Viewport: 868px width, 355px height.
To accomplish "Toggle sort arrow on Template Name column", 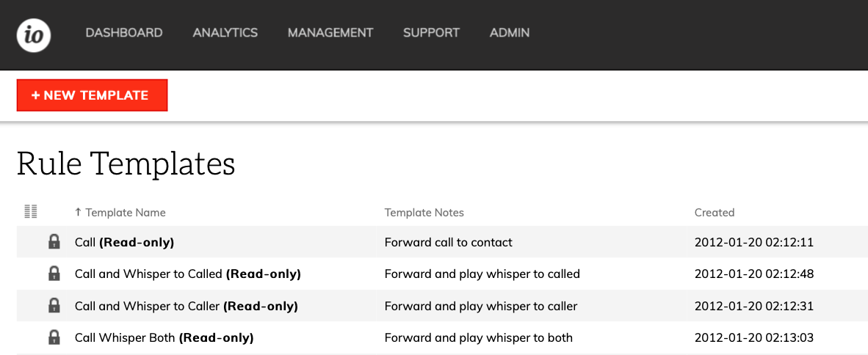I will click(x=78, y=213).
